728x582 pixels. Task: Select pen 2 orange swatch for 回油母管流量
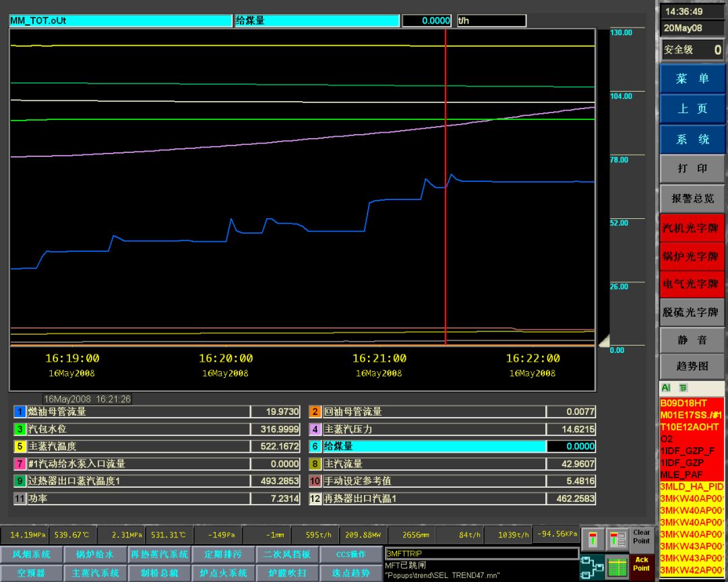[315, 412]
